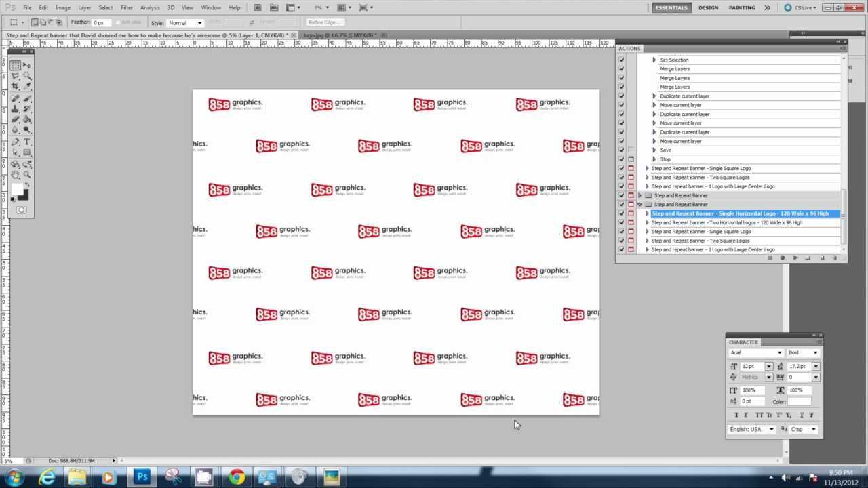Open the Bold font style dropdown
Screen dimensions: 868x488
click(x=814, y=352)
